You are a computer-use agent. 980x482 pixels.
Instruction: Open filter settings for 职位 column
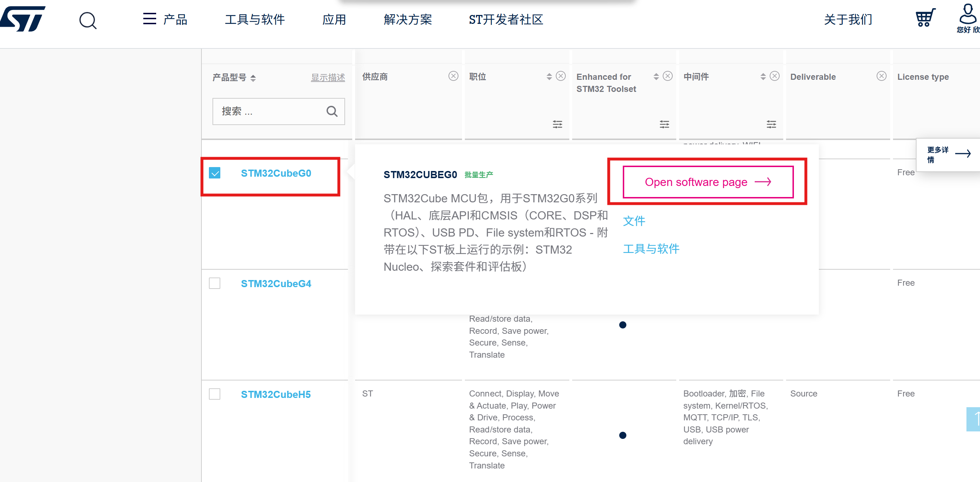click(x=557, y=124)
